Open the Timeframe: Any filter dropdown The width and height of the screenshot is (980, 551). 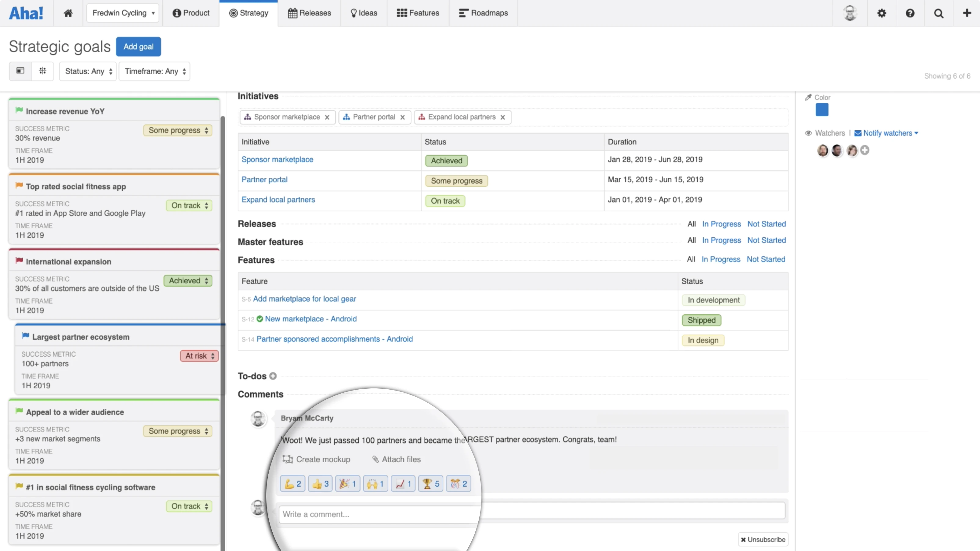154,71
